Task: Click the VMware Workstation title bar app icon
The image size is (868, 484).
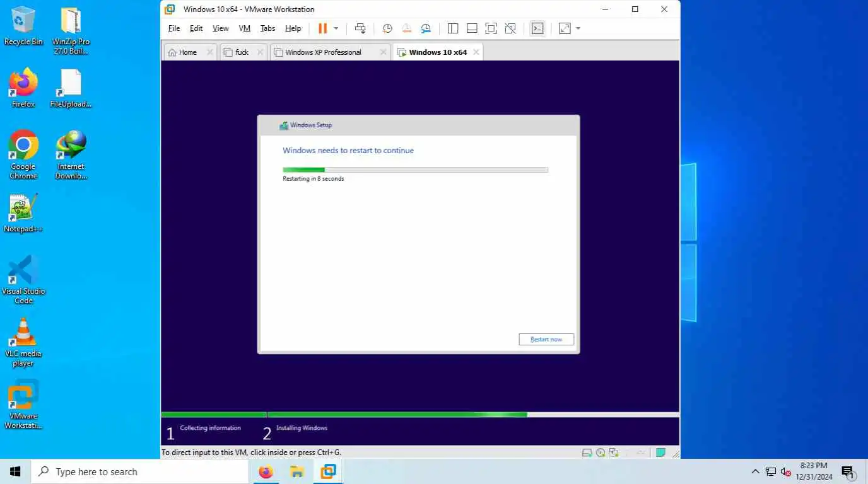Action: tap(169, 9)
